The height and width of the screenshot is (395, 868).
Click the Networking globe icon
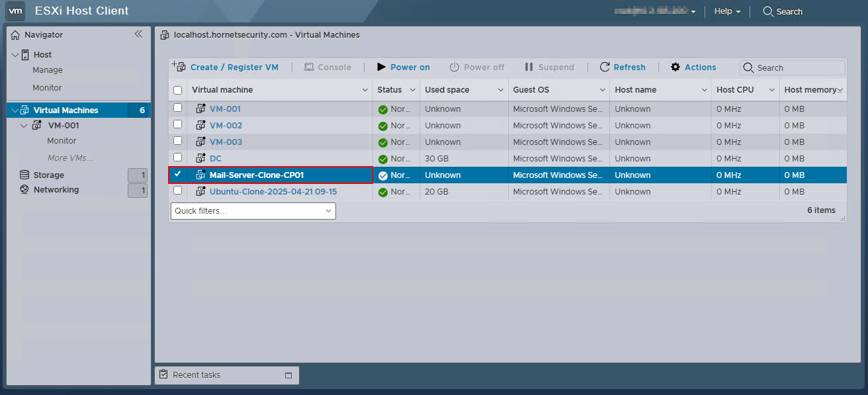point(24,190)
